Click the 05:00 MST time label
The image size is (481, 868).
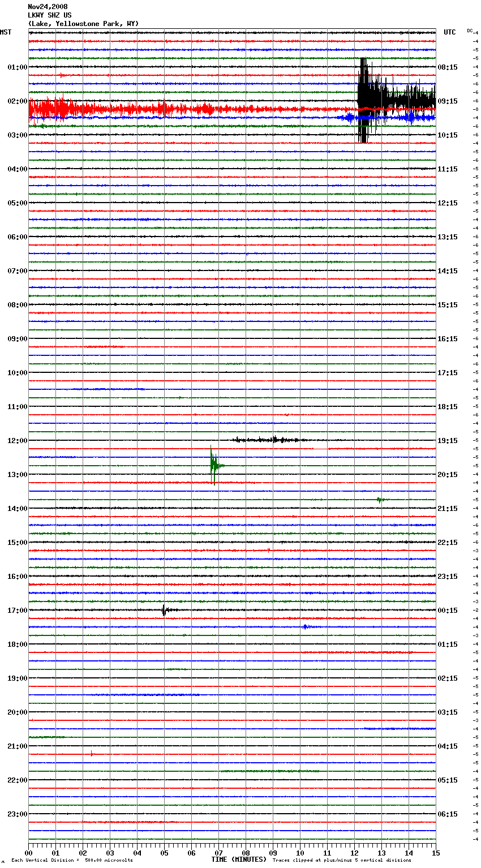pos(17,203)
